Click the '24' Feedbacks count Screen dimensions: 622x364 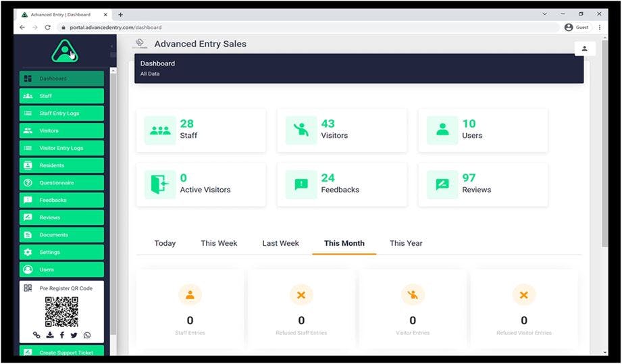tap(328, 178)
